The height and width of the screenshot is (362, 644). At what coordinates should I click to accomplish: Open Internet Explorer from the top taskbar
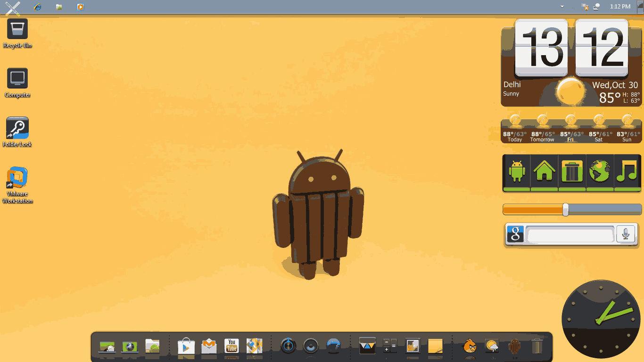(x=38, y=7)
